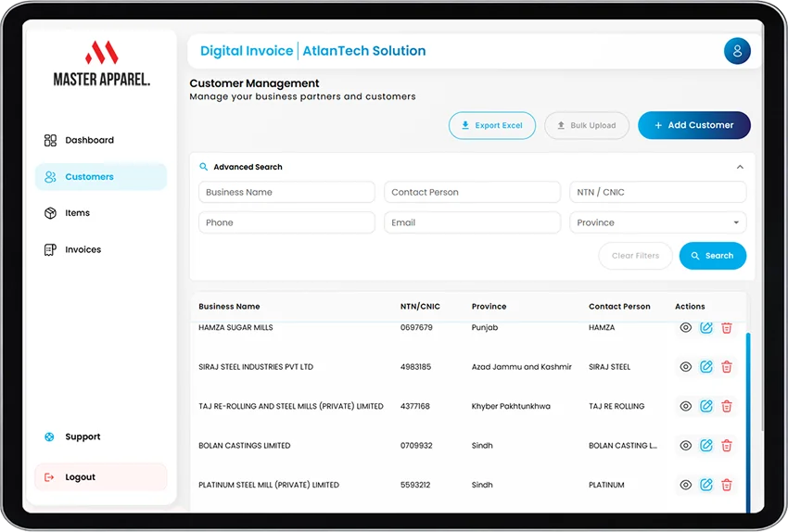View PLATINUM STEEL MILL details via eye icon
The width and height of the screenshot is (788, 532).
tap(685, 485)
